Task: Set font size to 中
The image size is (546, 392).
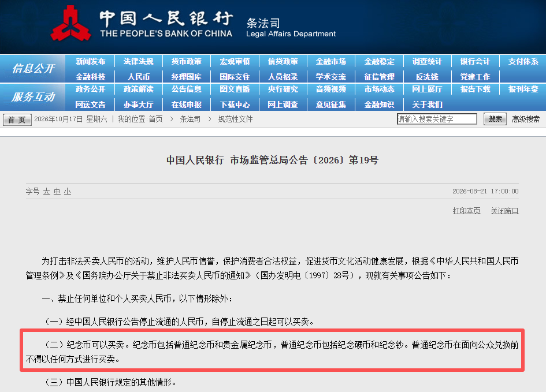Action: [57, 191]
